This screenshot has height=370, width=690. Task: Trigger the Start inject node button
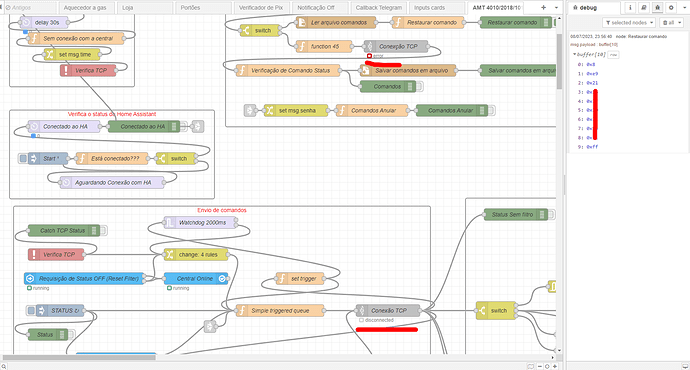(23, 158)
